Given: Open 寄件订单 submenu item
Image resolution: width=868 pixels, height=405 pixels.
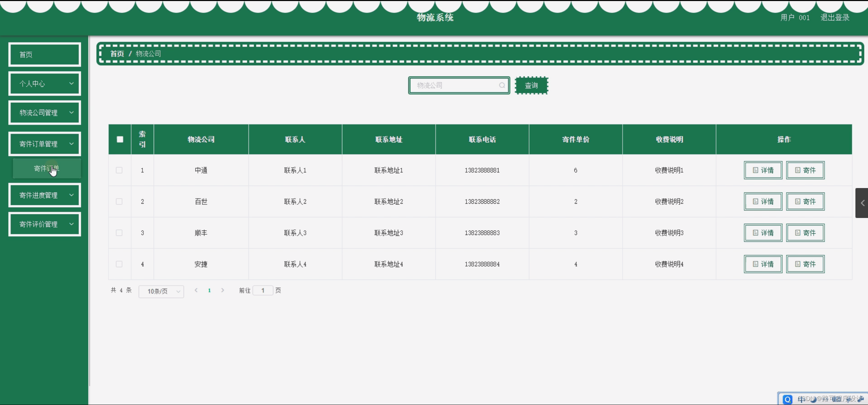Looking at the screenshot, I should coord(47,168).
